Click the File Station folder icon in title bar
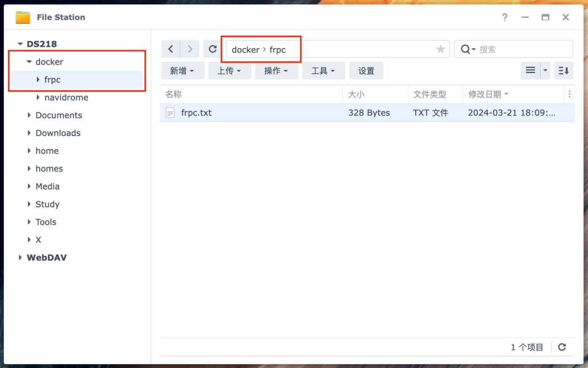The image size is (588, 368). coord(23,17)
